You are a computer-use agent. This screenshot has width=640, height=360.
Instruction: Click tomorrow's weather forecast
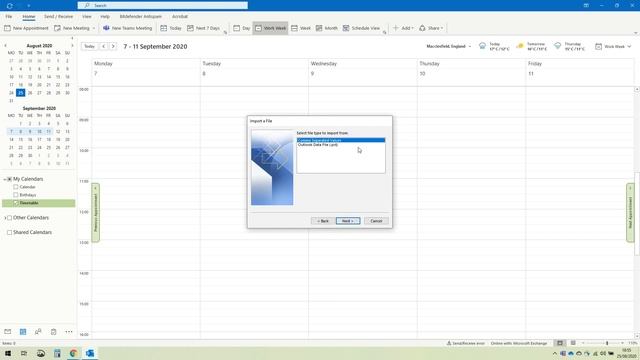pyautogui.click(x=531, y=46)
